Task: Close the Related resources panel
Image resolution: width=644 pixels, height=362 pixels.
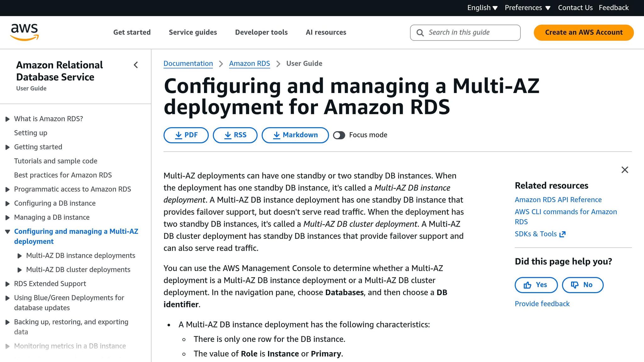Action: point(625,170)
